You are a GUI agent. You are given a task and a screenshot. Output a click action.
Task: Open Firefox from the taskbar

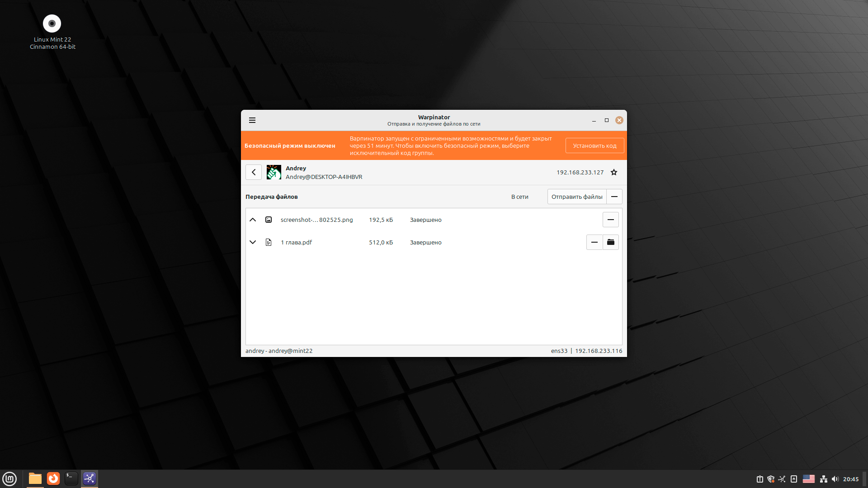tap(53, 479)
